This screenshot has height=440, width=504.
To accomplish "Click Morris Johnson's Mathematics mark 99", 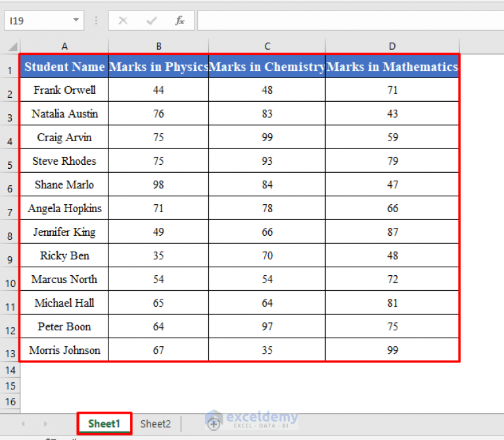I will (x=392, y=350).
